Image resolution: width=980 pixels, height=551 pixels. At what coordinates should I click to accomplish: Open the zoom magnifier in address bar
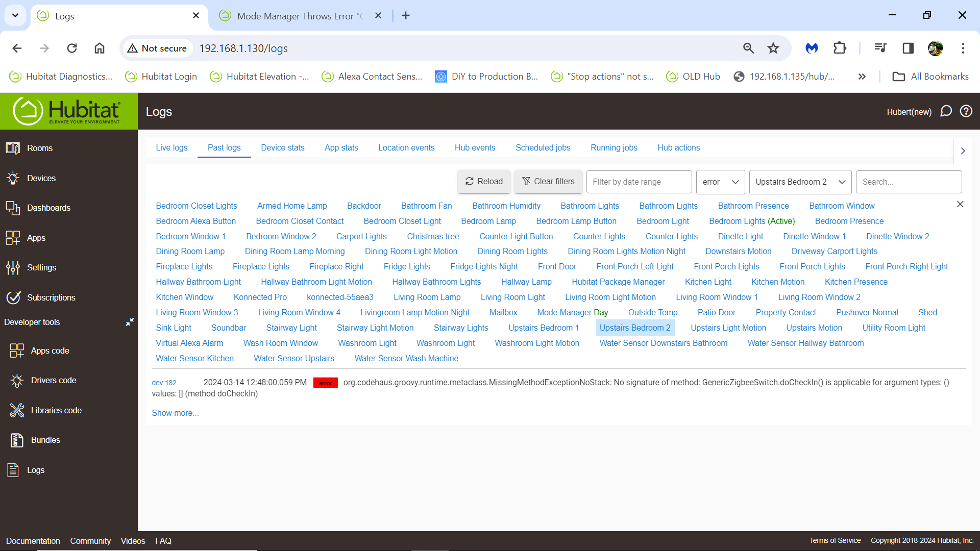coord(748,48)
